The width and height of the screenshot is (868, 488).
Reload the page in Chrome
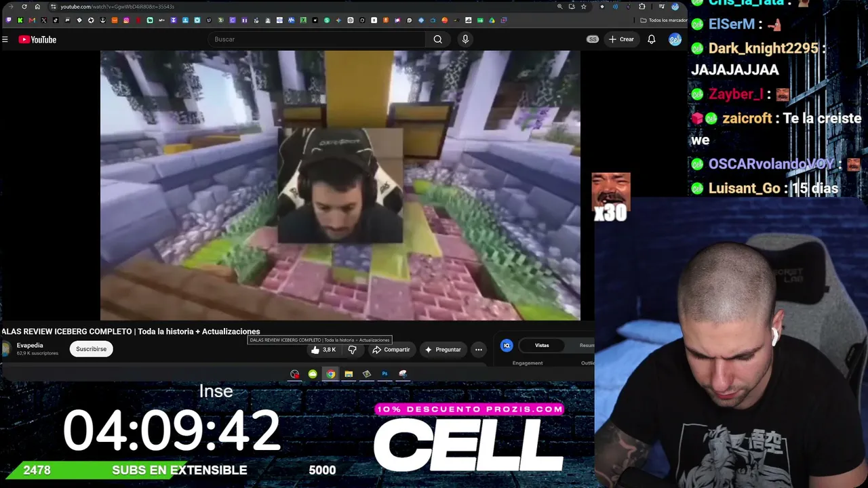[x=24, y=7]
